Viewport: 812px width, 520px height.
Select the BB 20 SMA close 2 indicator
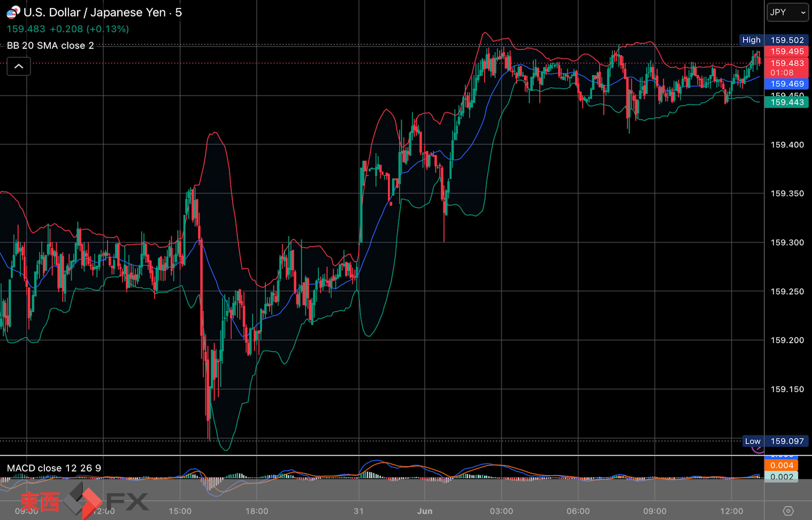50,45
